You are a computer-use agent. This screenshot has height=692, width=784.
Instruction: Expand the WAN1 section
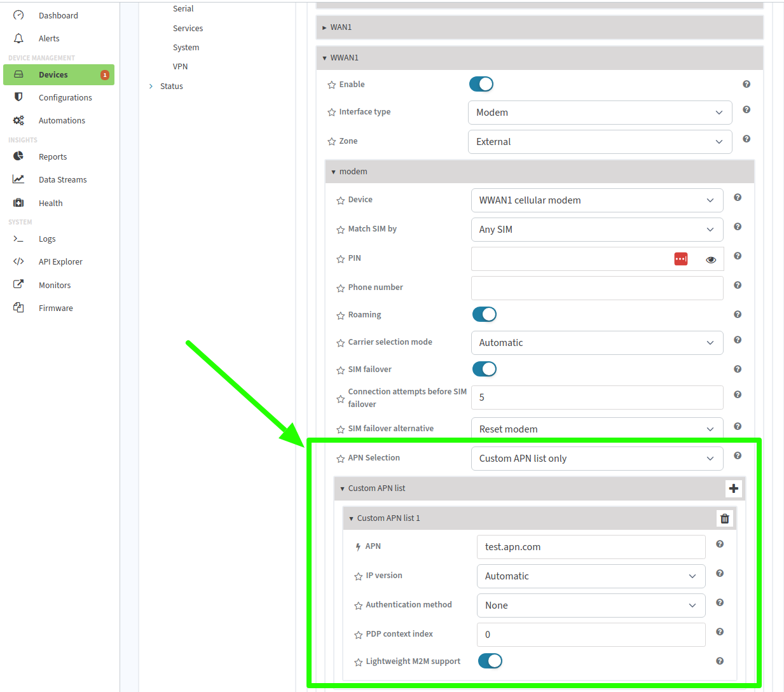point(539,27)
